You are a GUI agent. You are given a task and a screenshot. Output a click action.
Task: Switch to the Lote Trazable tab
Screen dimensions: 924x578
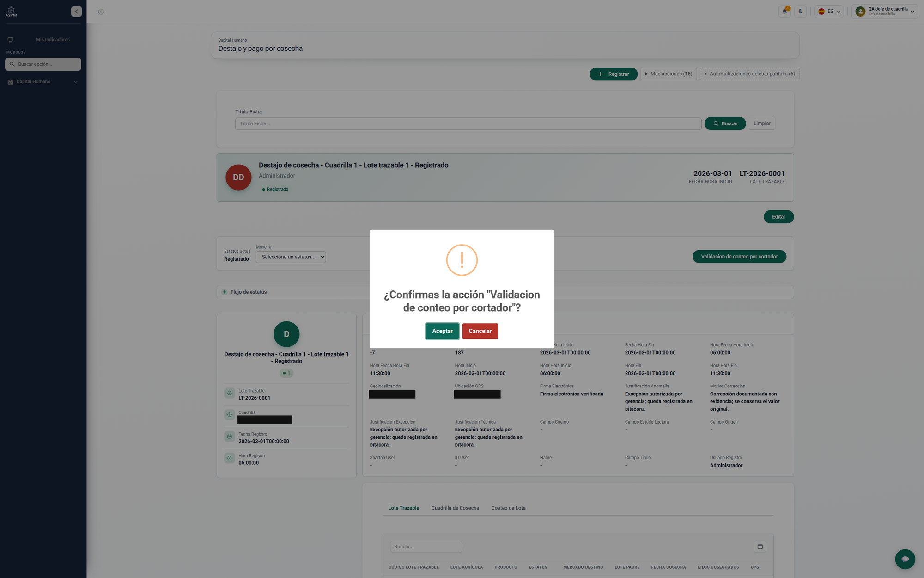[404, 508]
